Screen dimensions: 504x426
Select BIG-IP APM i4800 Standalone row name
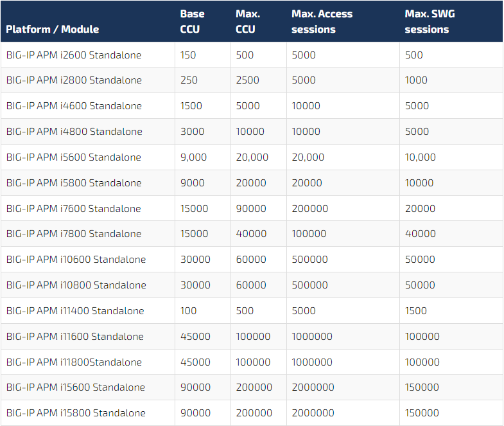pos(74,132)
